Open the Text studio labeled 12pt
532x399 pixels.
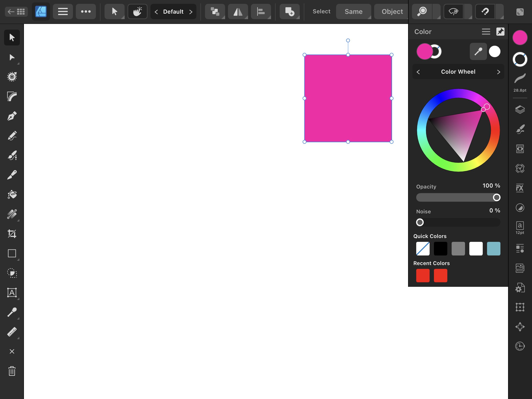point(520,228)
